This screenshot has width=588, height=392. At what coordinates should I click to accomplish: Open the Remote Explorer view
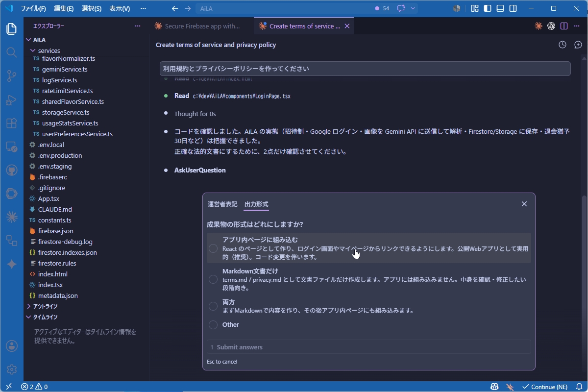[x=11, y=147]
